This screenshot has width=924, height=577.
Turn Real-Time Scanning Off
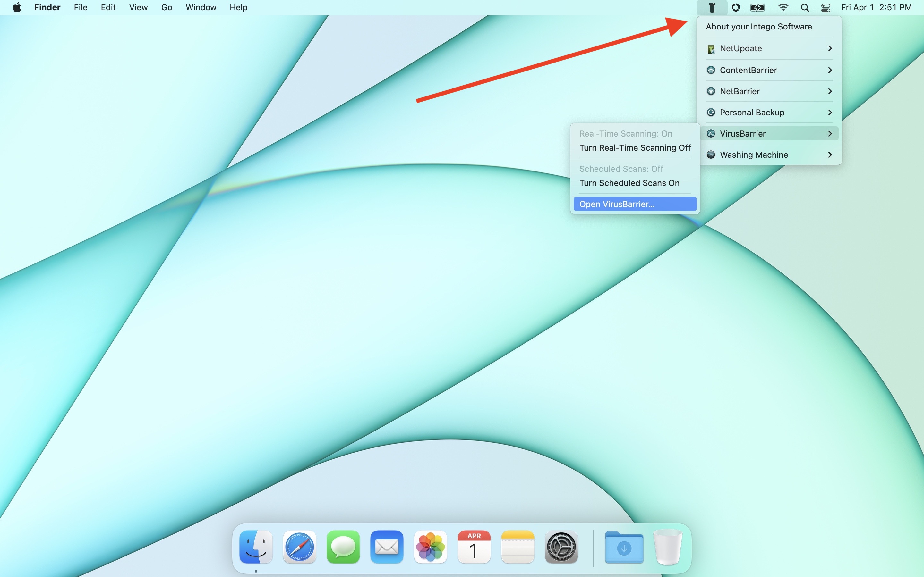635,148
